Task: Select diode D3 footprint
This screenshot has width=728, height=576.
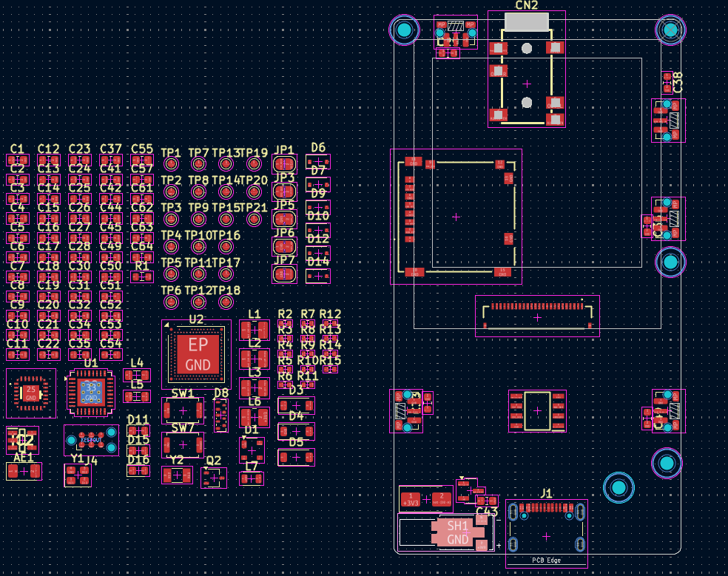Action: click(296, 405)
